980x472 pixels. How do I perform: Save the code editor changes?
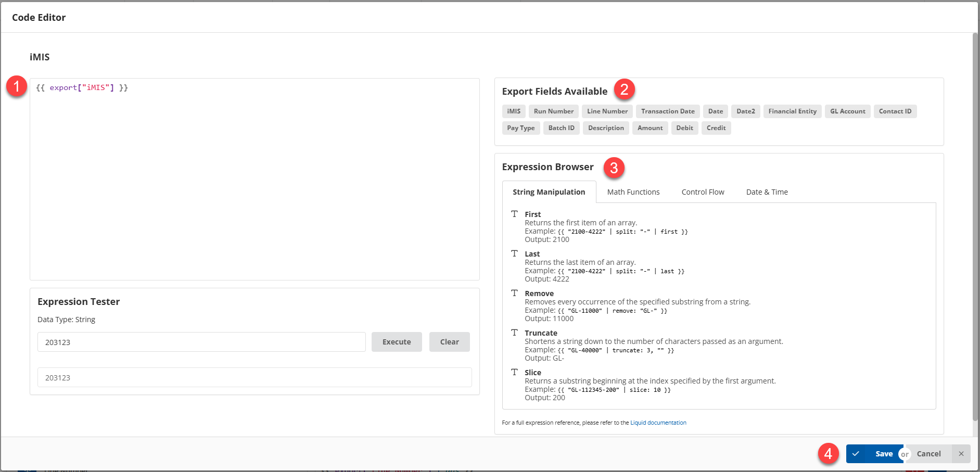[875, 454]
